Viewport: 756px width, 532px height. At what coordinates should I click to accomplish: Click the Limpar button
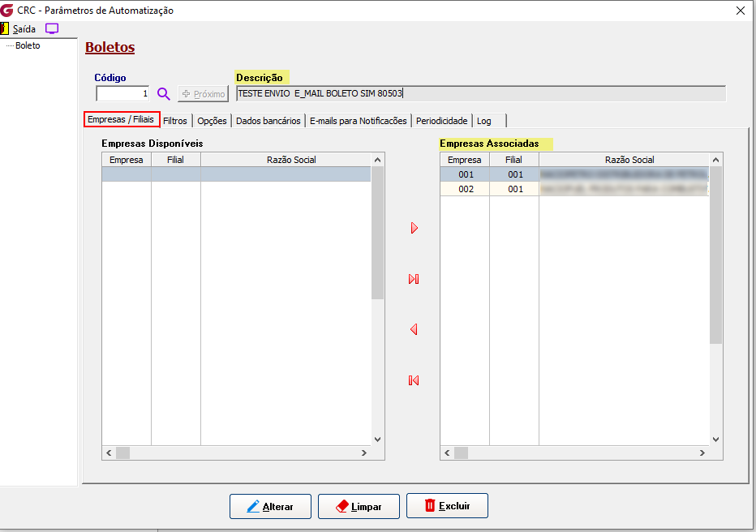coord(359,507)
